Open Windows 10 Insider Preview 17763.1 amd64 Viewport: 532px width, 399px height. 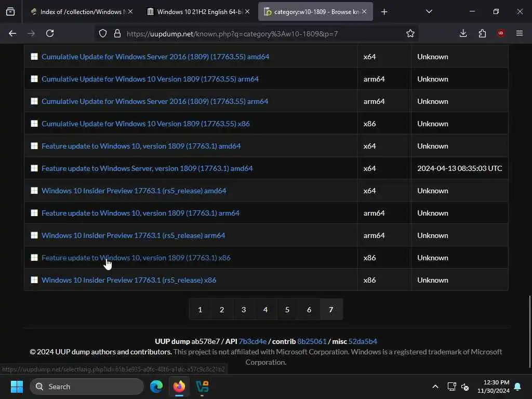(134, 191)
